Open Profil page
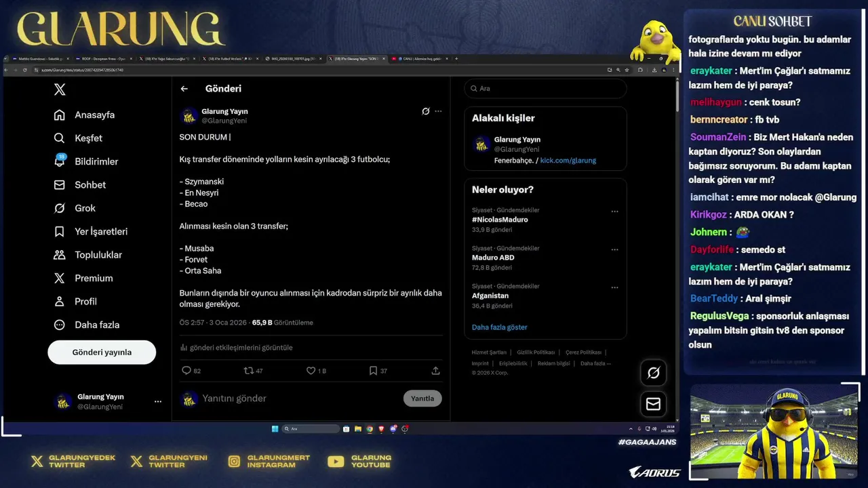Screen dimensions: 868x488 pos(75,302)
